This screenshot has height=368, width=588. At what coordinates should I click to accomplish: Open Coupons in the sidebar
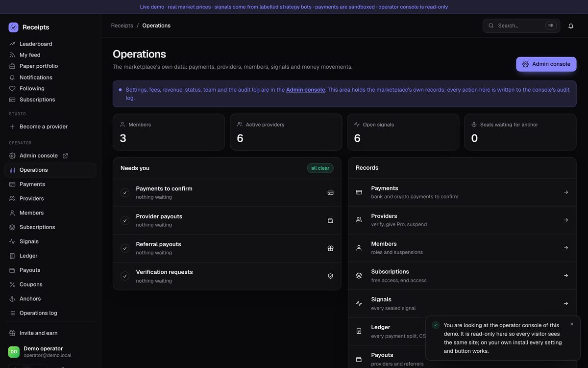click(50, 285)
